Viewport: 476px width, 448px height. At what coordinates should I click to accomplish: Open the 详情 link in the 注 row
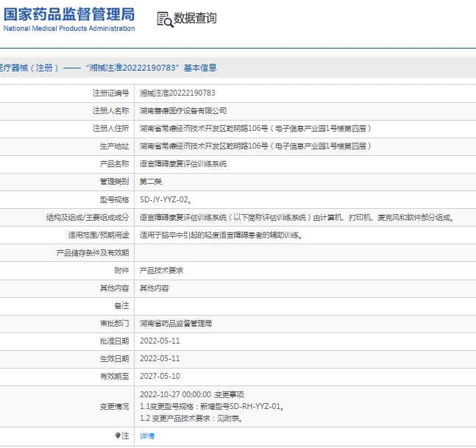(x=147, y=436)
